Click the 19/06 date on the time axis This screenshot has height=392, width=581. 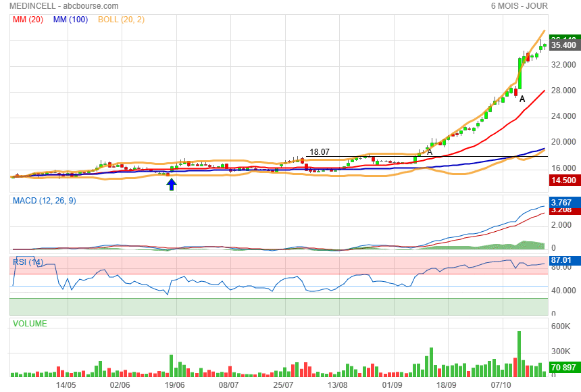[x=175, y=385]
